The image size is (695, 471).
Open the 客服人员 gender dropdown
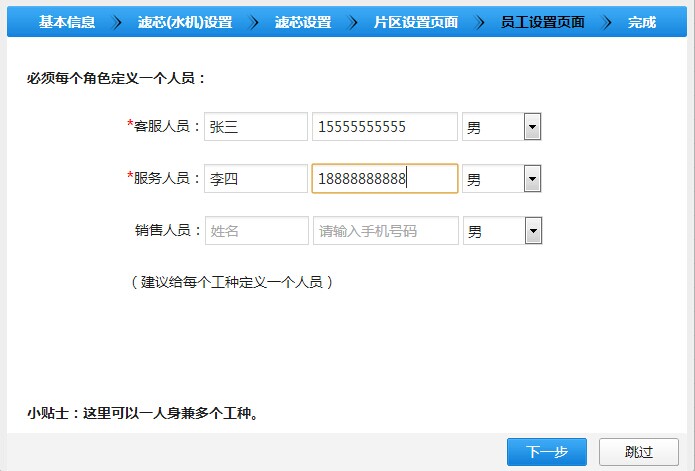[501, 127]
